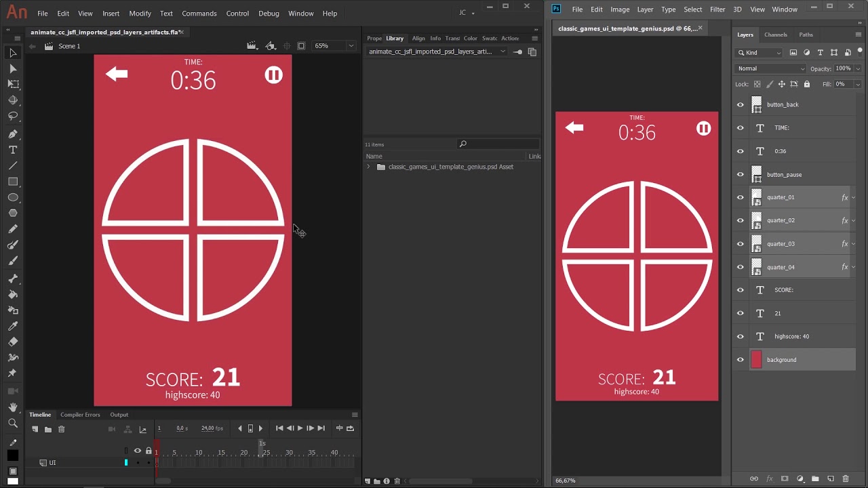The image size is (868, 488).
Task: Hide the background layer in Photoshop
Action: [741, 360]
